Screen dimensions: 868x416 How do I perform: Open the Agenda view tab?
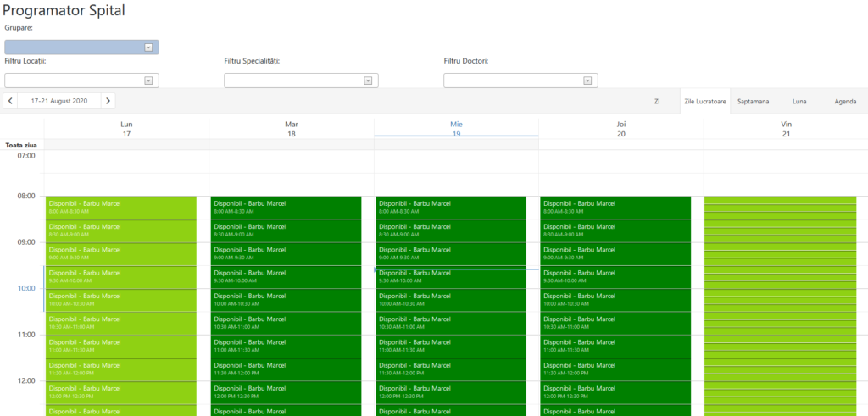(x=845, y=101)
